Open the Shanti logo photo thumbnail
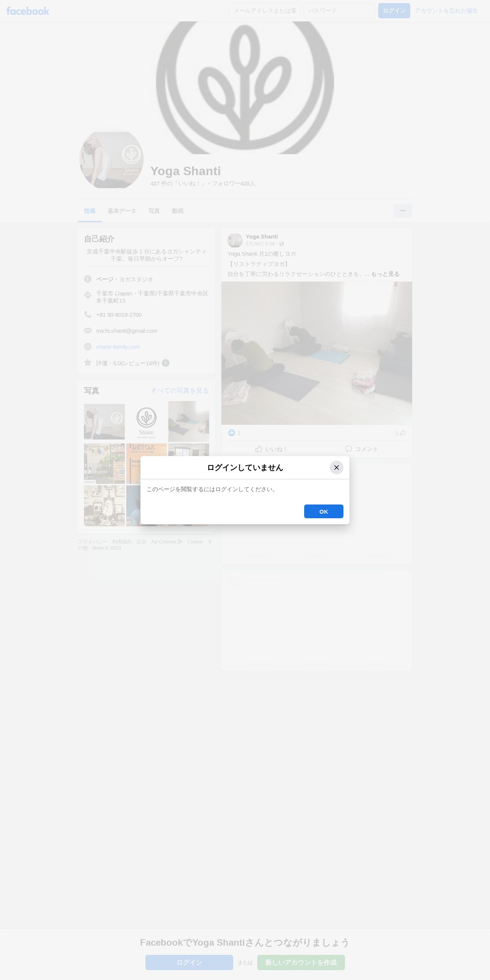This screenshot has height=980, width=490. (147, 421)
